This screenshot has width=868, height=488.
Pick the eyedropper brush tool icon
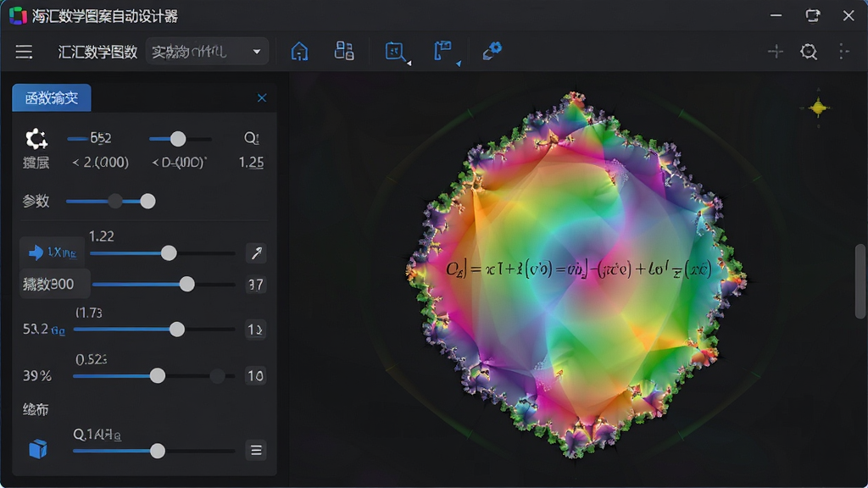(492, 50)
